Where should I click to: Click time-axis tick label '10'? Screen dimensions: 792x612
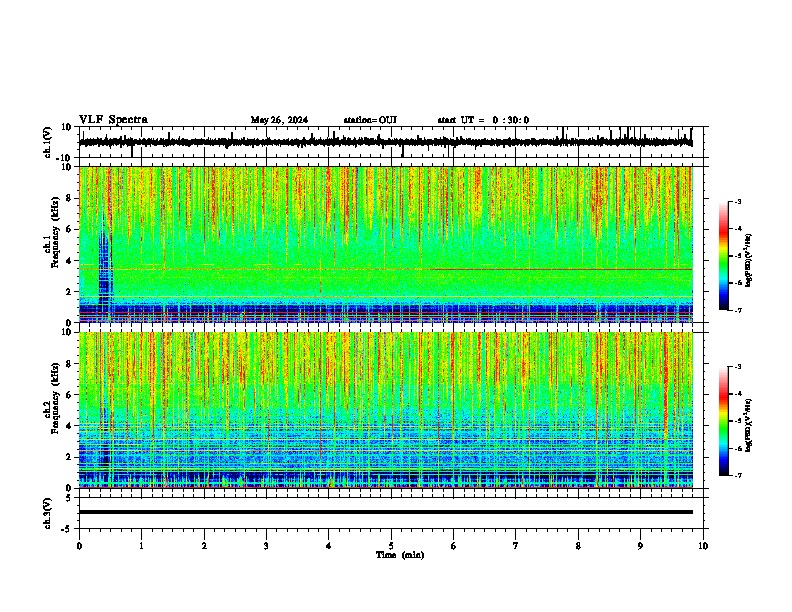703,546
